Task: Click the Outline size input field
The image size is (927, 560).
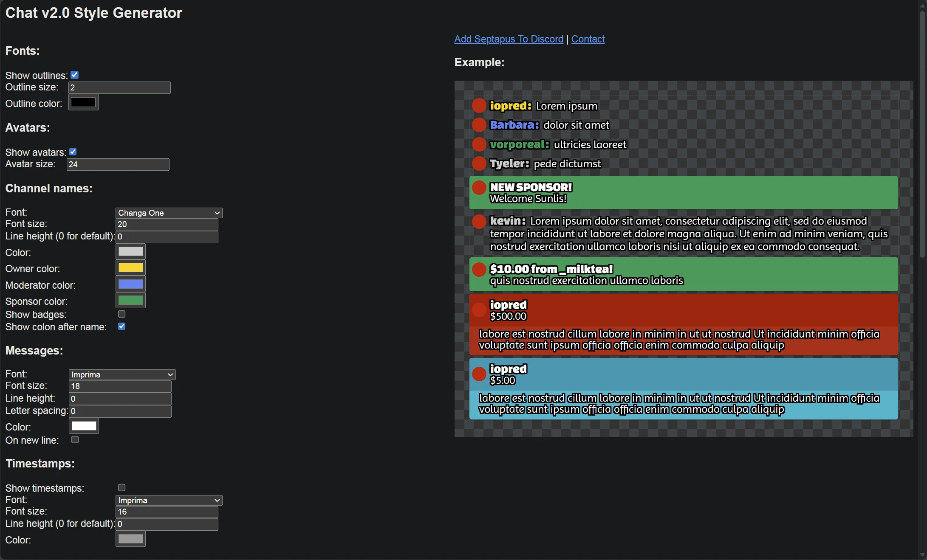Action: (x=119, y=87)
